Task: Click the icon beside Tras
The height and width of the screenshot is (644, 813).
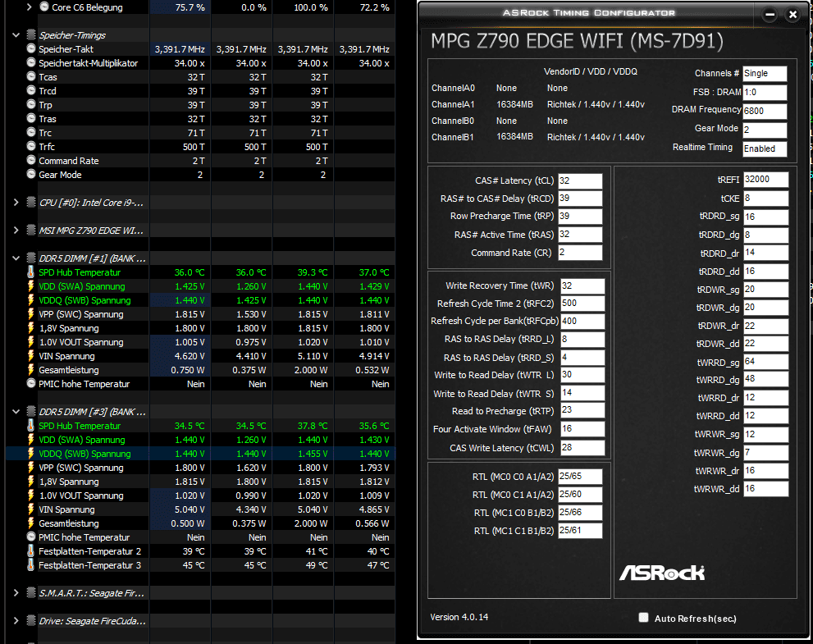Action: click(31, 119)
